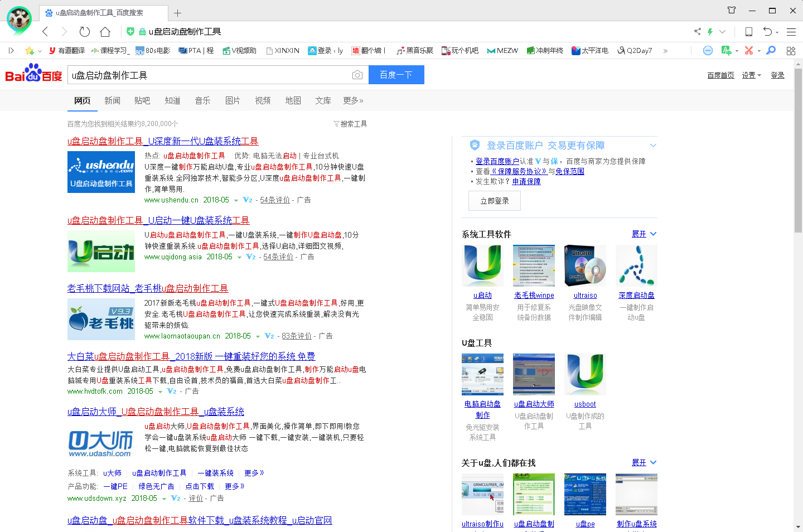Click the favorites star icon
803x532 pixels.
(x=30, y=51)
